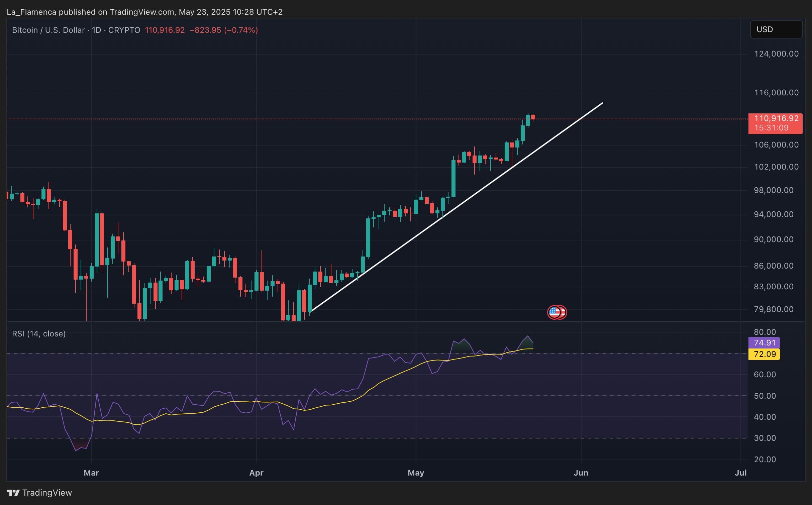
Task: Click the −823.95 (−0.74%) price change text
Action: coord(224,30)
